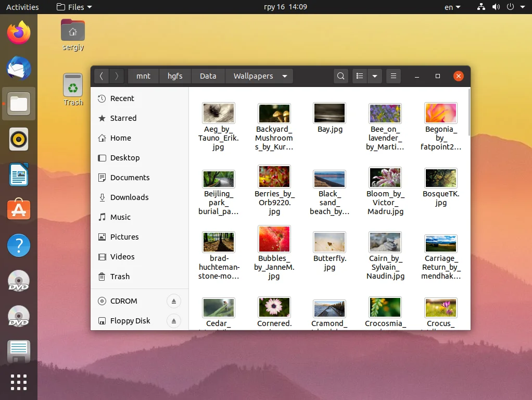Launch Firefox from the dock
Image resolution: width=532 pixels, height=400 pixels.
point(19,33)
